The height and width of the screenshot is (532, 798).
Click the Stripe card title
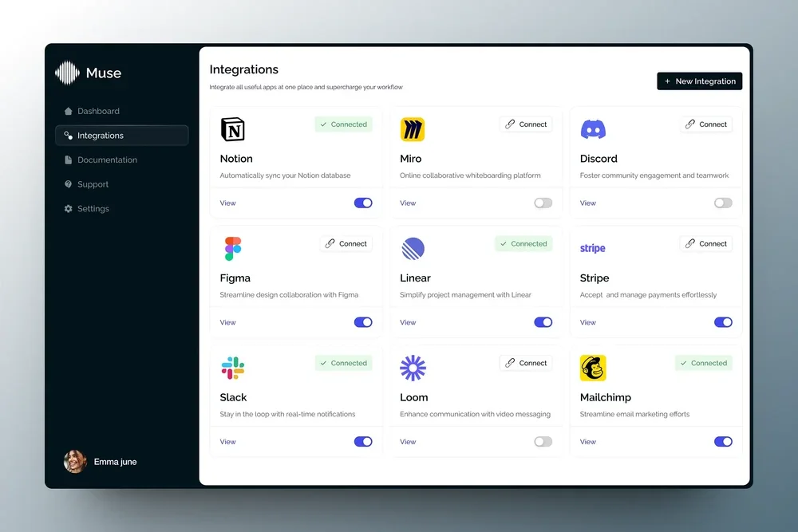click(595, 278)
